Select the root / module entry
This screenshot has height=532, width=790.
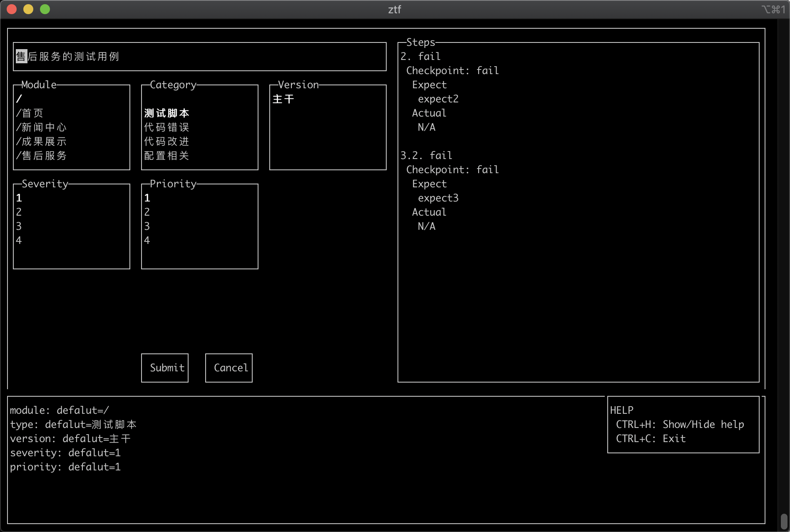coord(19,99)
